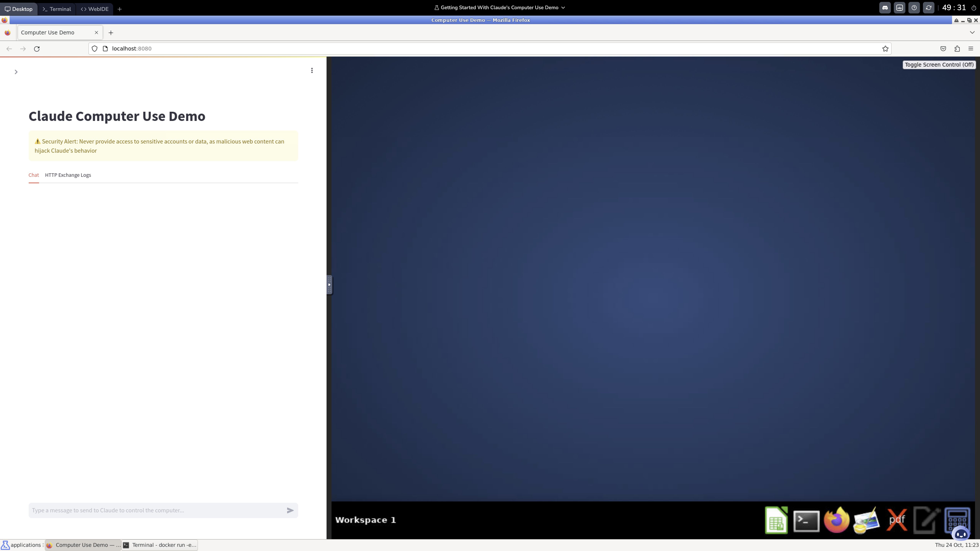Expand the Getting Started dropdown in the title bar
The image size is (980, 551).
point(563,7)
